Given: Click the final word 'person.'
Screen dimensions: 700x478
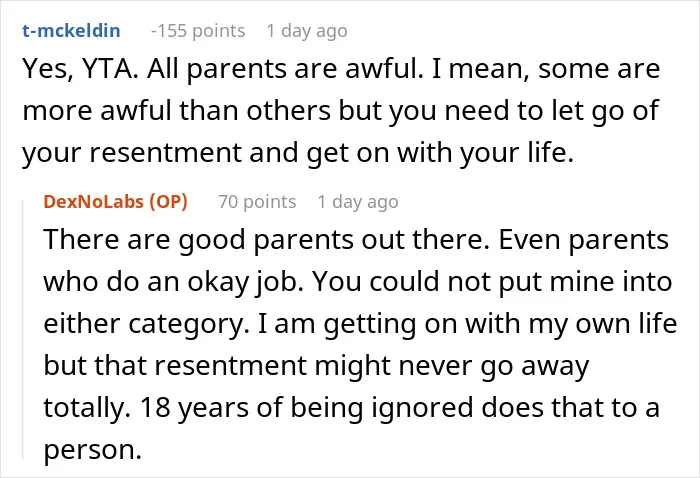Looking at the screenshot, I should pos(92,451).
